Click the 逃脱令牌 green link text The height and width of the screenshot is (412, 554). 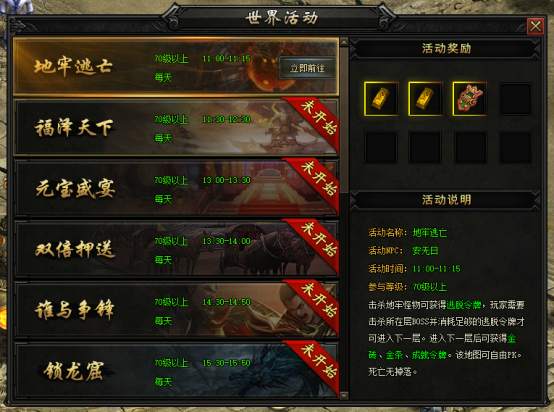tap(464, 305)
